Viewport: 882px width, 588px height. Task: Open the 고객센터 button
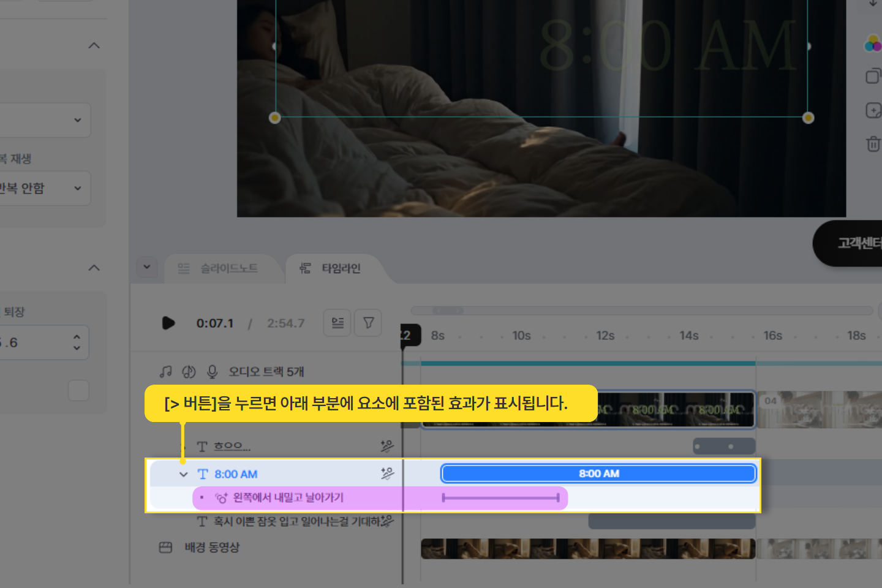tap(854, 244)
